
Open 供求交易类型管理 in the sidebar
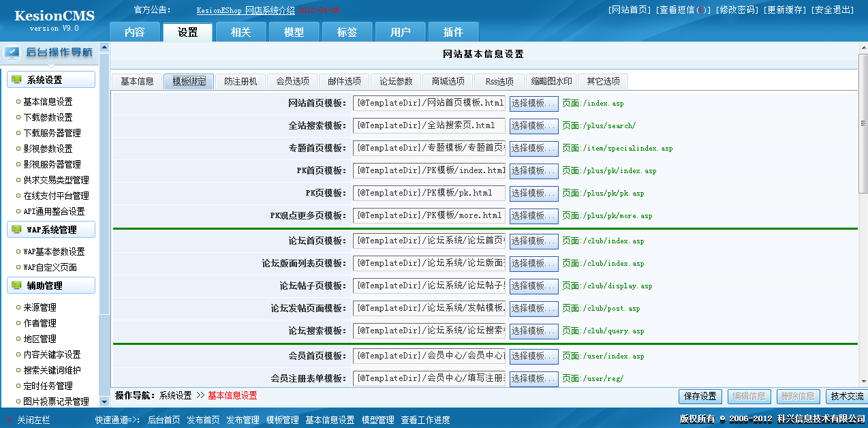click(56, 181)
